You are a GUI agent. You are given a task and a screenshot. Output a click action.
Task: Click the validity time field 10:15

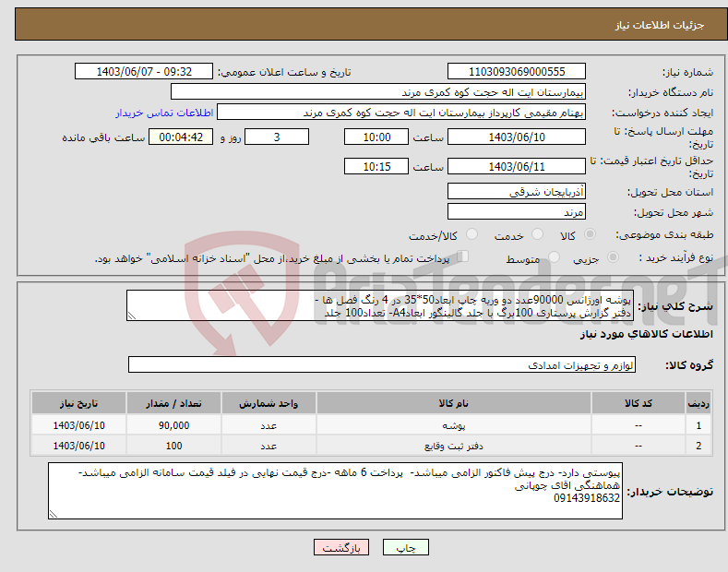376,166
